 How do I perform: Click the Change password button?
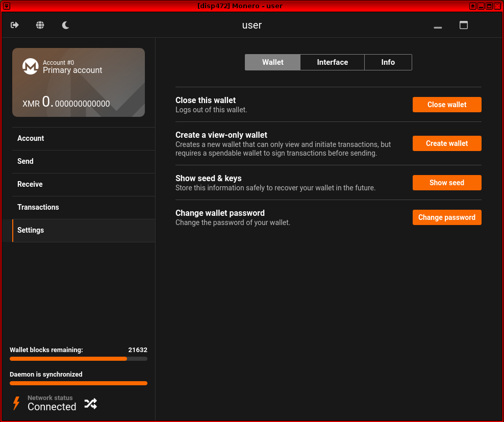447,217
